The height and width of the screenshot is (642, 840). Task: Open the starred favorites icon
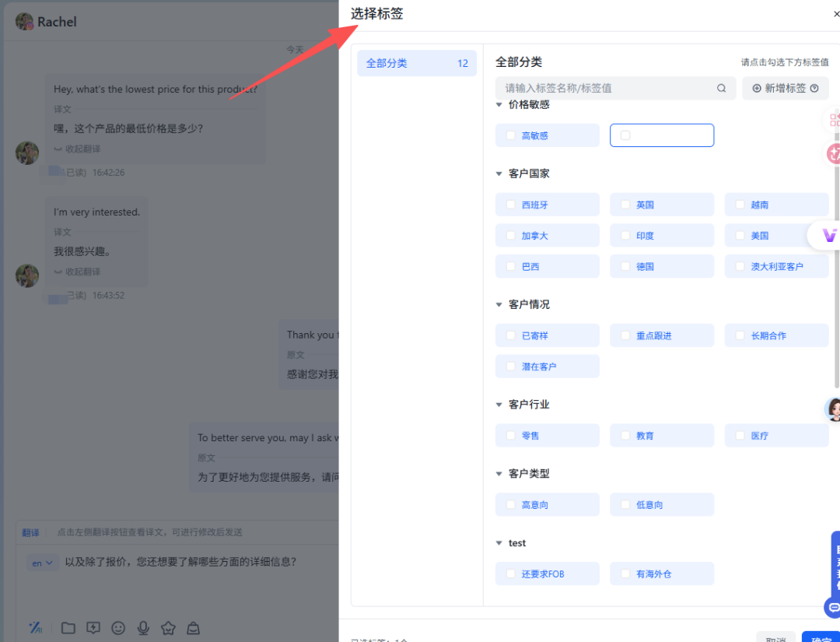click(x=168, y=628)
